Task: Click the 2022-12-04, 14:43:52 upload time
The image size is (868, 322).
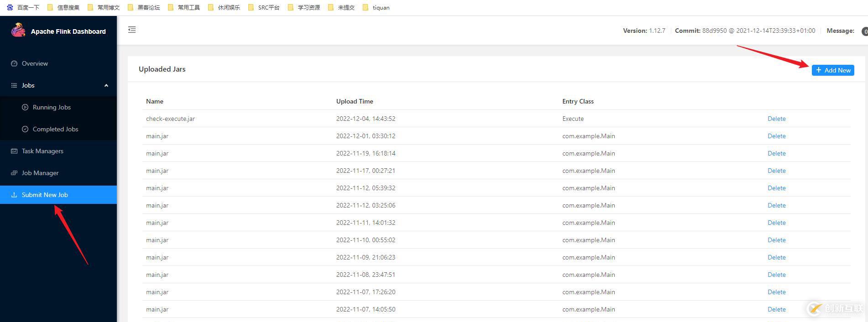Action: click(x=366, y=119)
